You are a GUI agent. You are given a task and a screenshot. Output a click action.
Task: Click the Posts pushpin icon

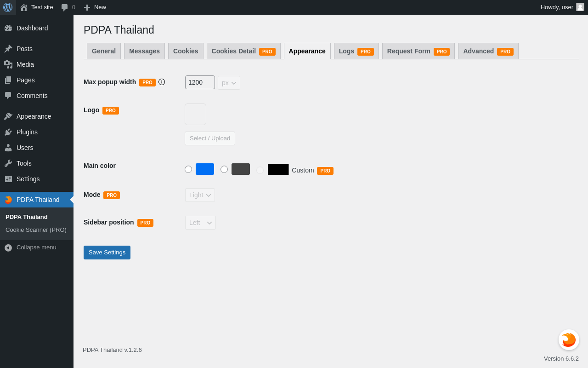pyautogui.click(x=8, y=49)
